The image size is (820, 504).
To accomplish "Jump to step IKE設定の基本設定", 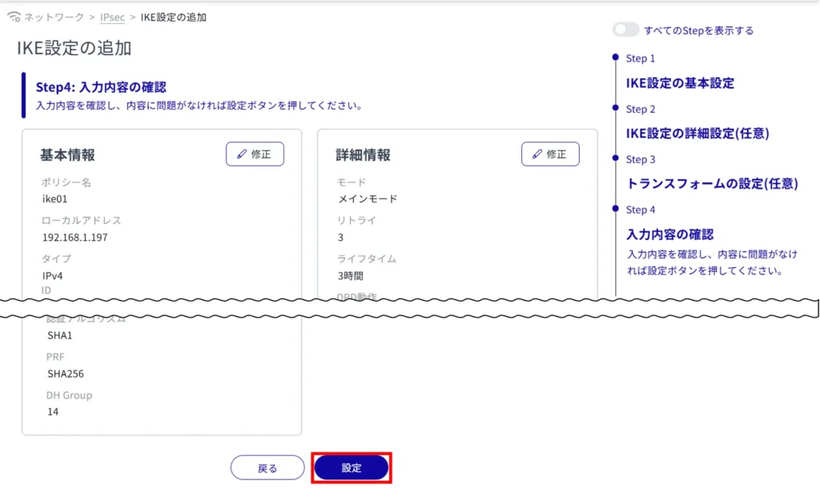I will pyautogui.click(x=680, y=83).
